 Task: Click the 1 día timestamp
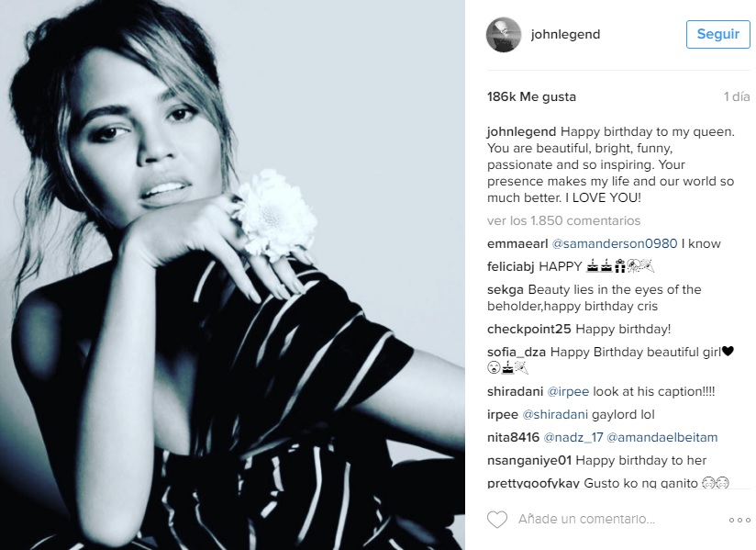tap(737, 96)
